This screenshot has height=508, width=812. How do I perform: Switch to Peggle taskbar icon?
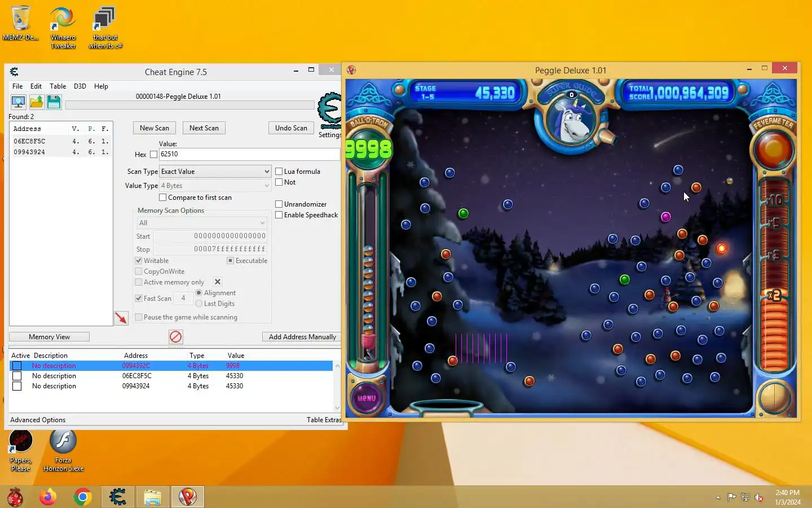(187, 497)
